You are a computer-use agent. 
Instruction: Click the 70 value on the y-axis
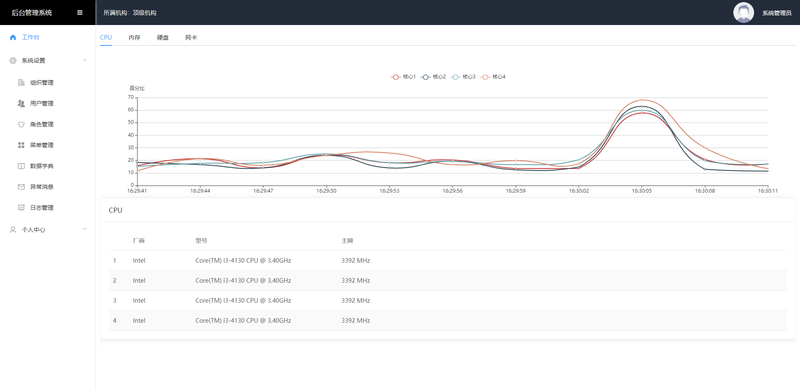tap(131, 97)
